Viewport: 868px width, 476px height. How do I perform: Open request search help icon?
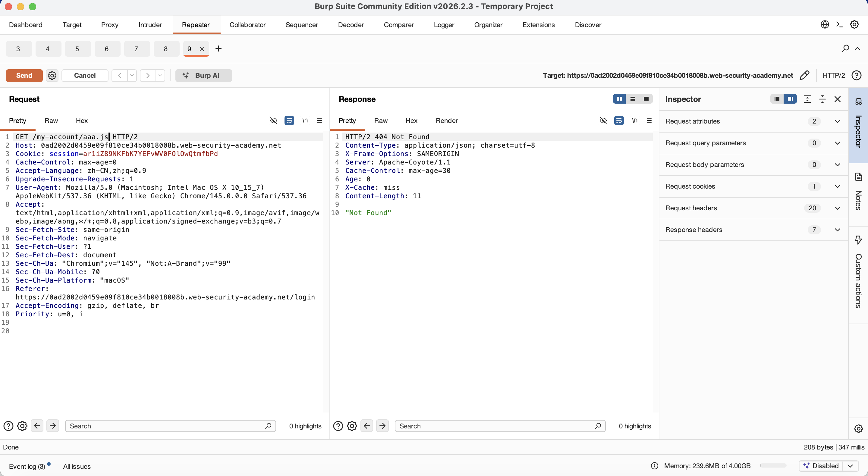click(8, 426)
